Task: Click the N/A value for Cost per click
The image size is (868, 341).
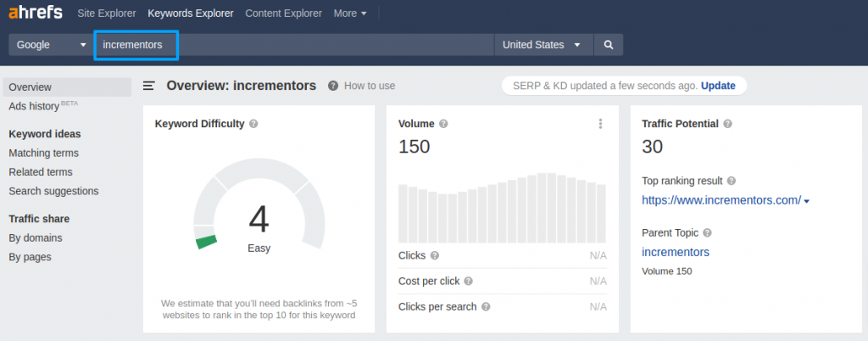Action: tap(598, 282)
